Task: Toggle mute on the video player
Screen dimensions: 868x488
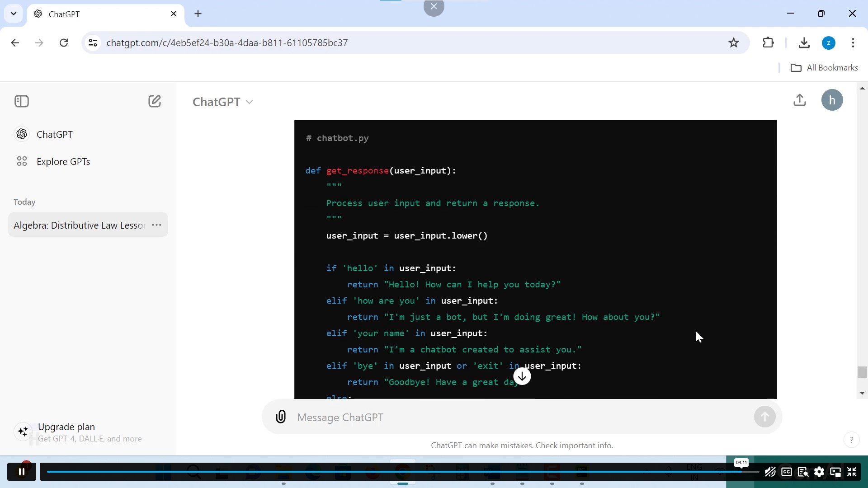Action: pos(770,472)
